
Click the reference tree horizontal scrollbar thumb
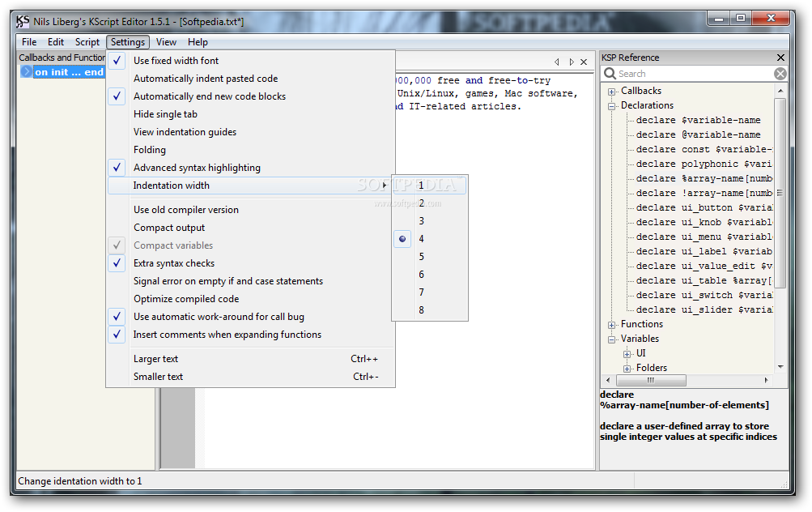[x=651, y=381]
